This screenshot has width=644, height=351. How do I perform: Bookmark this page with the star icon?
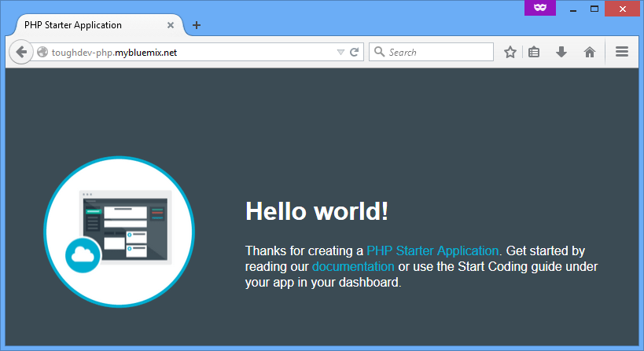tap(510, 52)
